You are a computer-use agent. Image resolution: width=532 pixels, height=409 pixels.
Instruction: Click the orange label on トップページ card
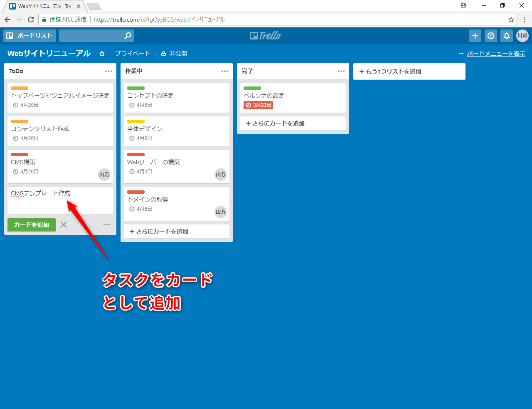click(20, 88)
